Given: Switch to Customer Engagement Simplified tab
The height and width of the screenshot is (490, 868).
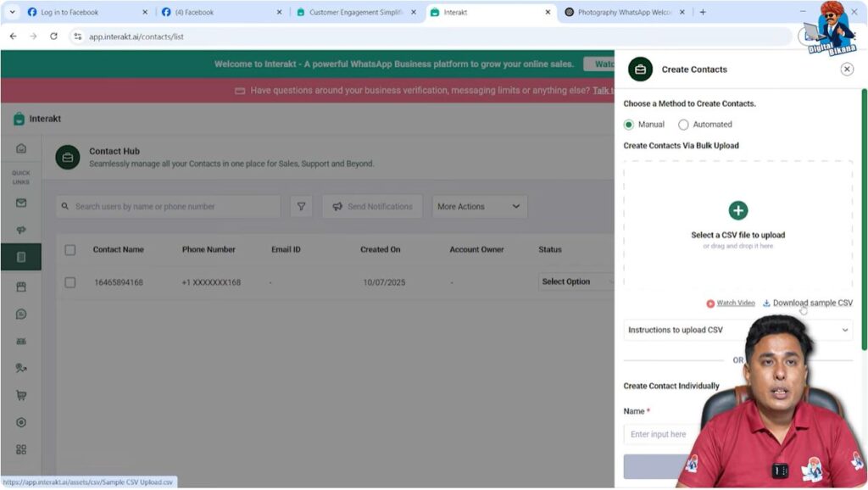Looking at the screenshot, I should pyautogui.click(x=355, y=12).
